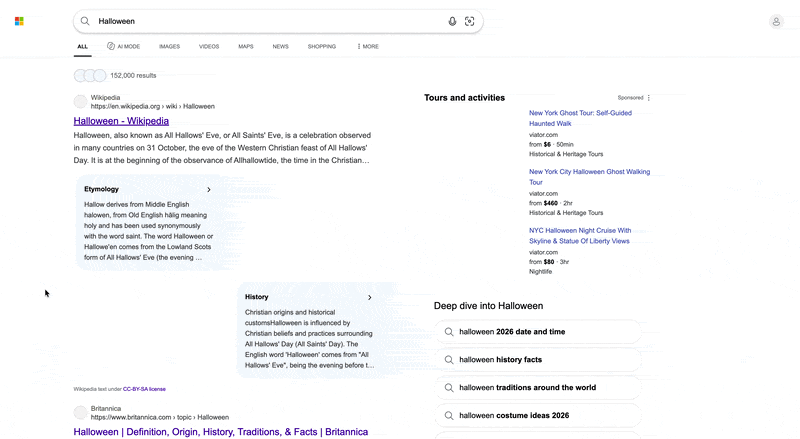Expand the Etymology card chevron
The image size is (800, 439).
coord(209,189)
